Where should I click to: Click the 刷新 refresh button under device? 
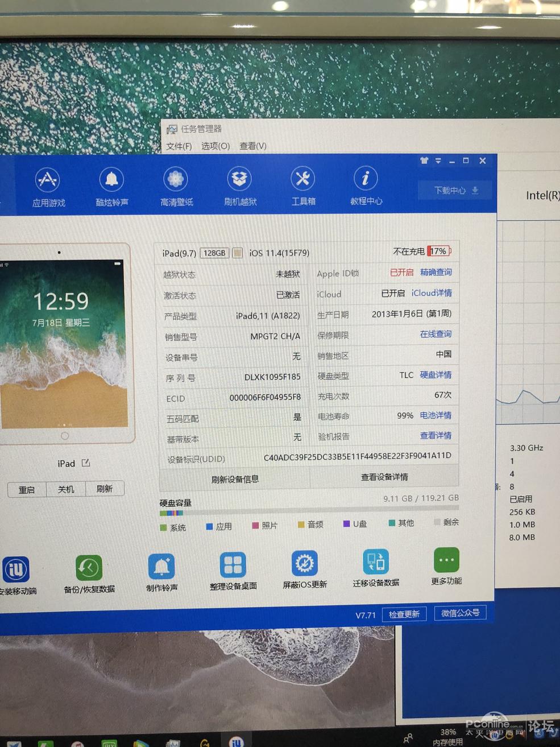[105, 489]
